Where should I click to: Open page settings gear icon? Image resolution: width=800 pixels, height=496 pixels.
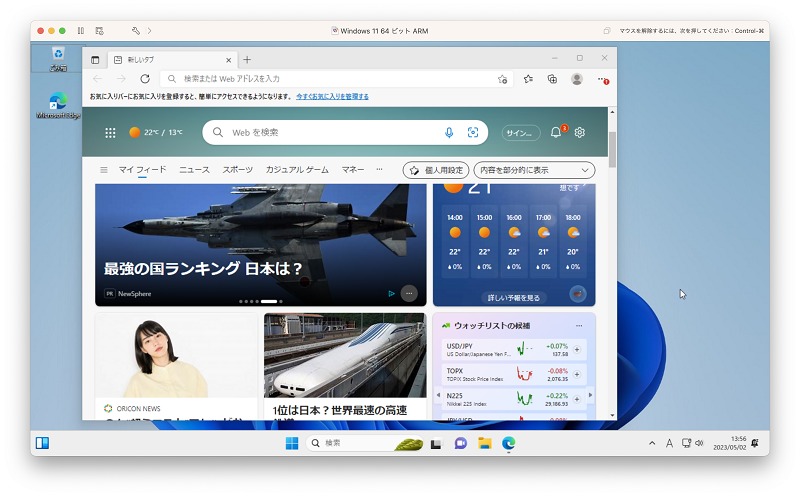coord(580,133)
